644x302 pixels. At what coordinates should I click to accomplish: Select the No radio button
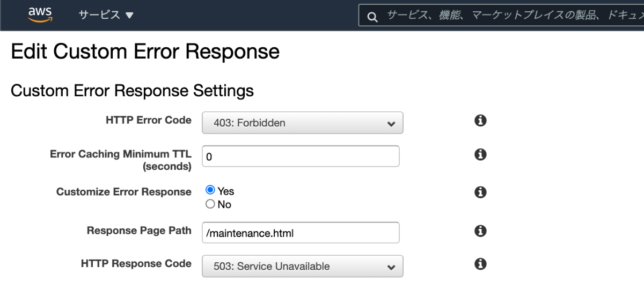pyautogui.click(x=210, y=204)
